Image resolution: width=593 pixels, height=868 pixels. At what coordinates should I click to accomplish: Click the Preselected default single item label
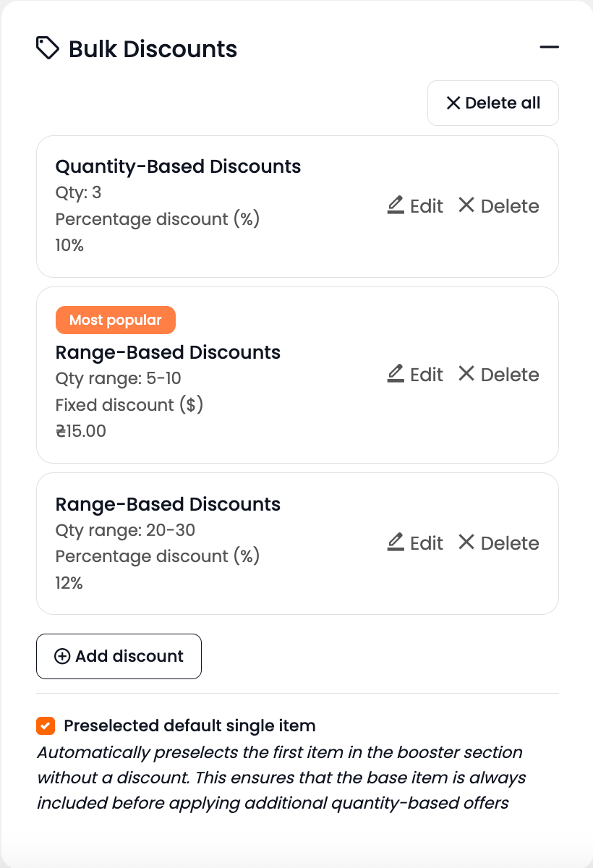[189, 725]
